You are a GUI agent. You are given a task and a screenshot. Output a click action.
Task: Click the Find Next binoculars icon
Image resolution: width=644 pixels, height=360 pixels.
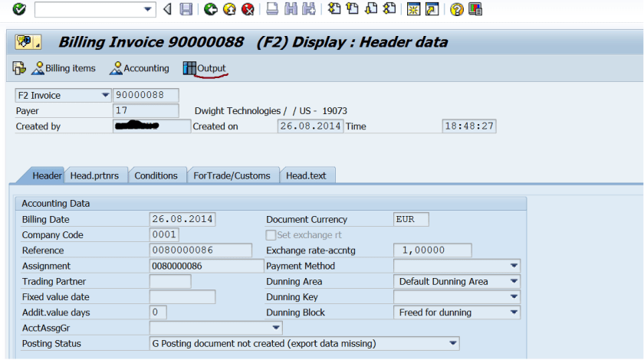[x=309, y=9]
